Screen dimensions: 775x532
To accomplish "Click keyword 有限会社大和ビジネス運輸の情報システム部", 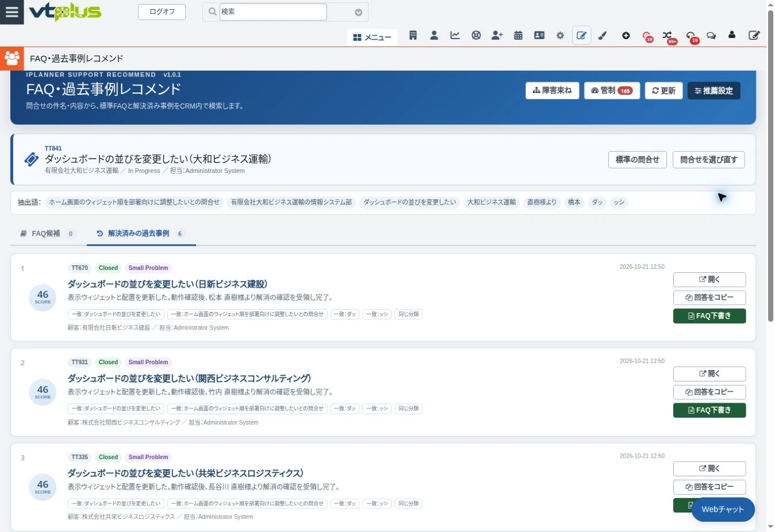I will (x=291, y=202).
